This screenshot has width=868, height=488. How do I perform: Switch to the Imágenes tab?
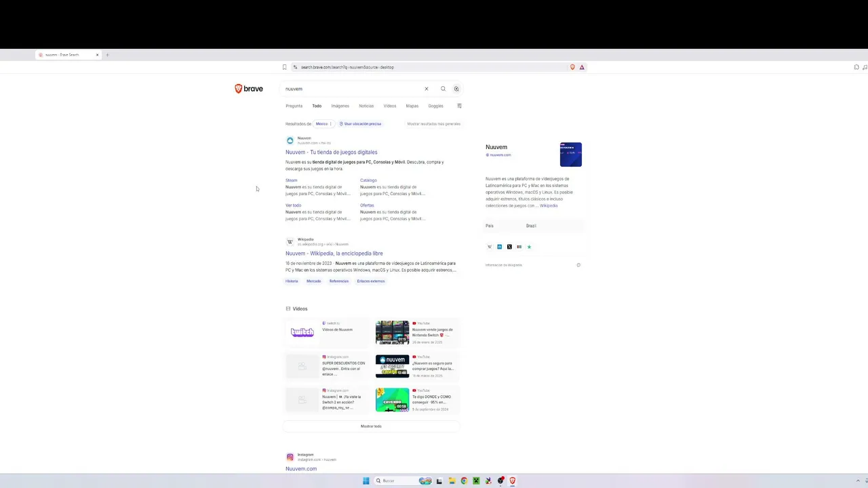click(340, 106)
